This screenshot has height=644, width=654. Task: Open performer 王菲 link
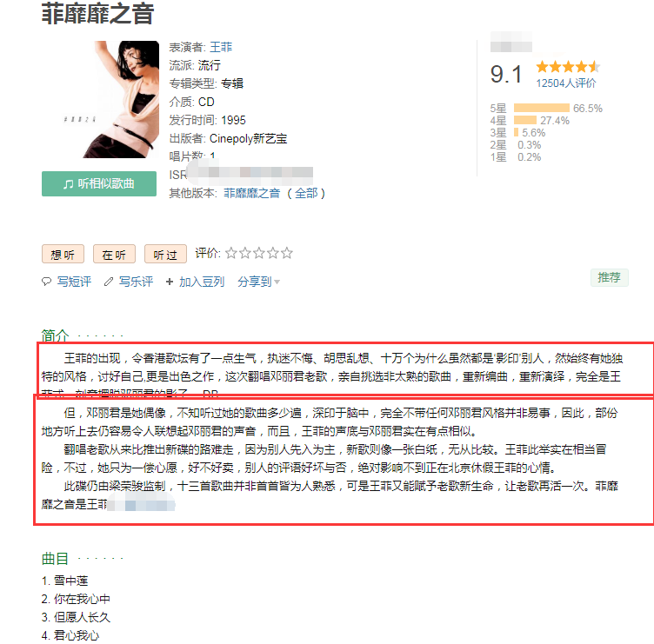click(221, 47)
